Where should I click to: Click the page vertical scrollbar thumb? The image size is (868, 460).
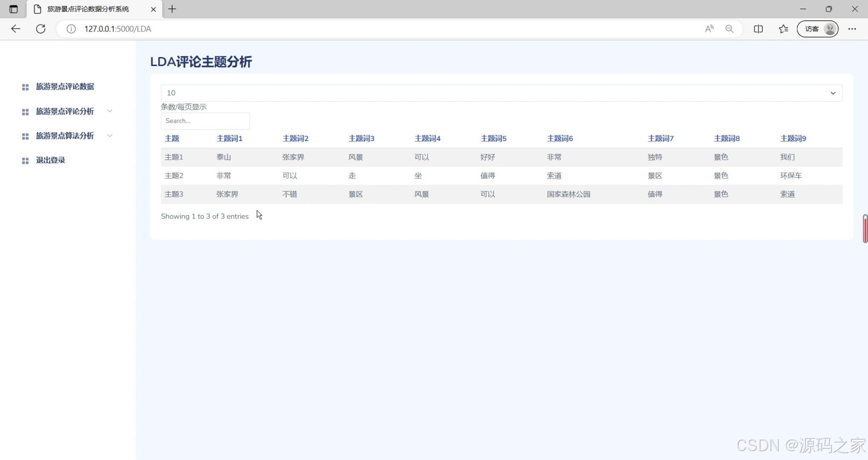click(865, 229)
